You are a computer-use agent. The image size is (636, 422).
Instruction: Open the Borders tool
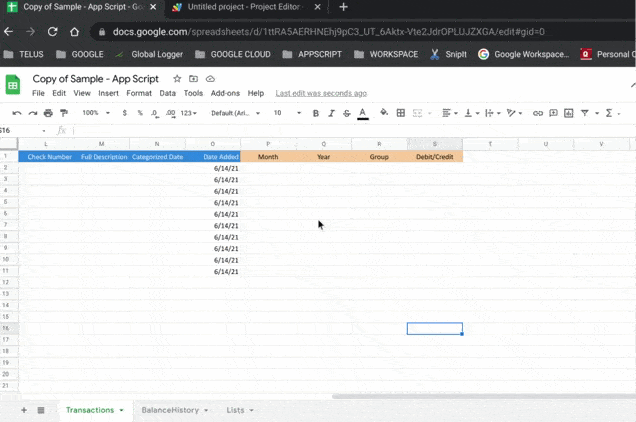(401, 113)
